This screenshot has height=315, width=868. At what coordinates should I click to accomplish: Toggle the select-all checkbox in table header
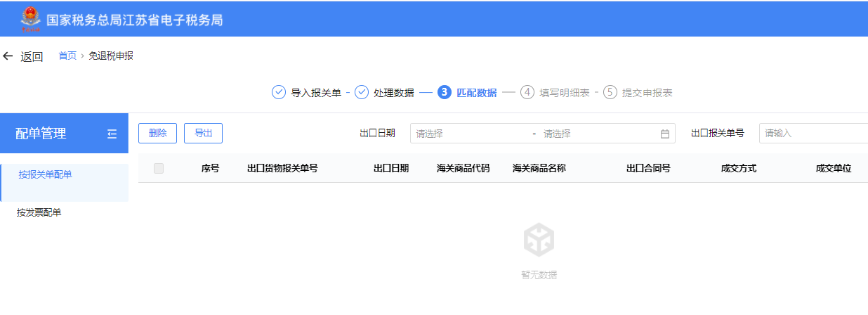click(x=159, y=169)
